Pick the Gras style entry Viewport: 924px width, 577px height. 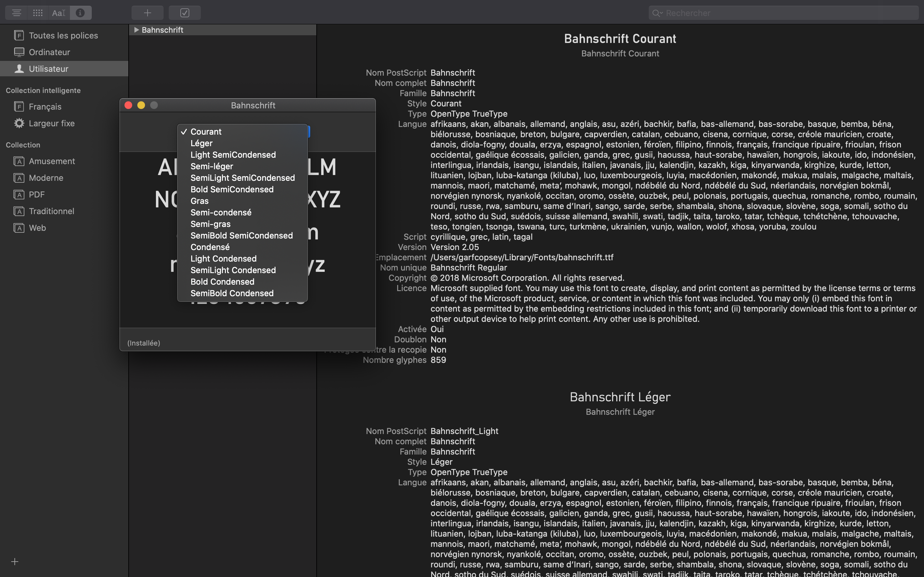coord(199,201)
